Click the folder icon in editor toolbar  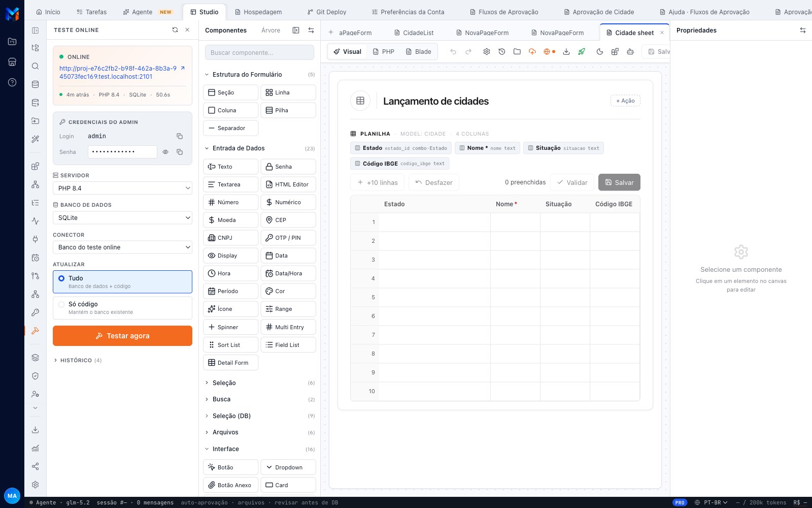tap(517, 52)
